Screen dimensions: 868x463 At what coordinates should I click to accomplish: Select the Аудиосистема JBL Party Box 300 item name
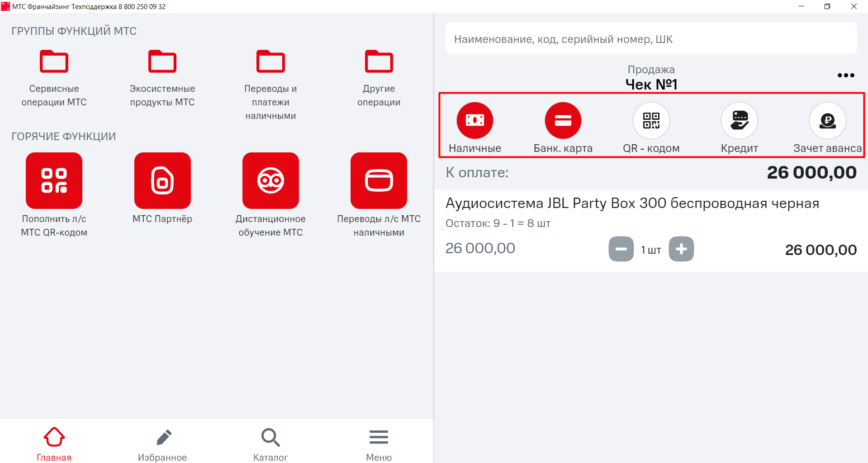tap(632, 203)
